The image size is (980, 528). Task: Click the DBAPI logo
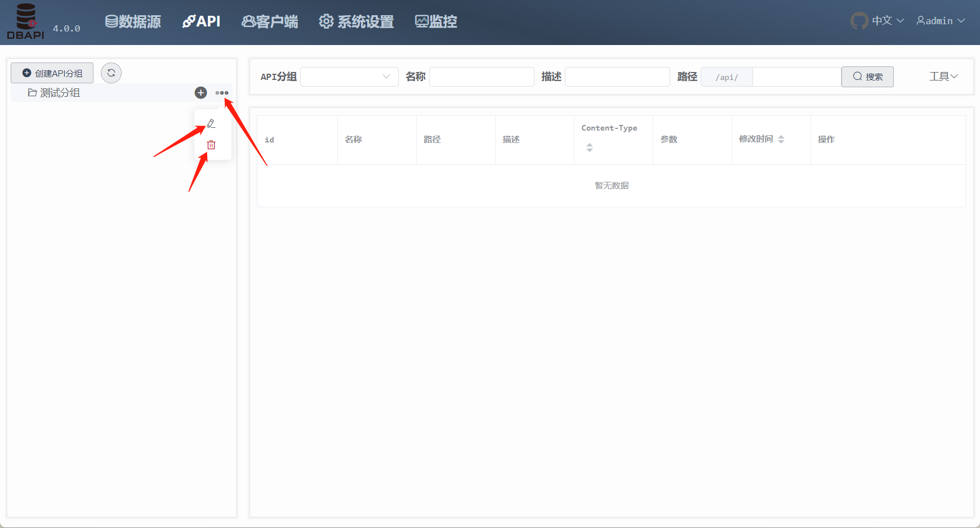(25, 21)
